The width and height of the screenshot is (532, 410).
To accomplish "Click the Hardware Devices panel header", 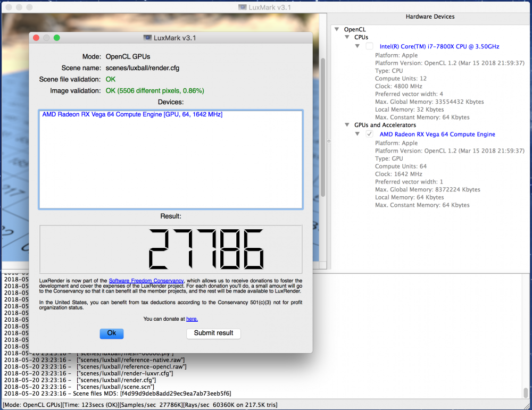I will (430, 16).
